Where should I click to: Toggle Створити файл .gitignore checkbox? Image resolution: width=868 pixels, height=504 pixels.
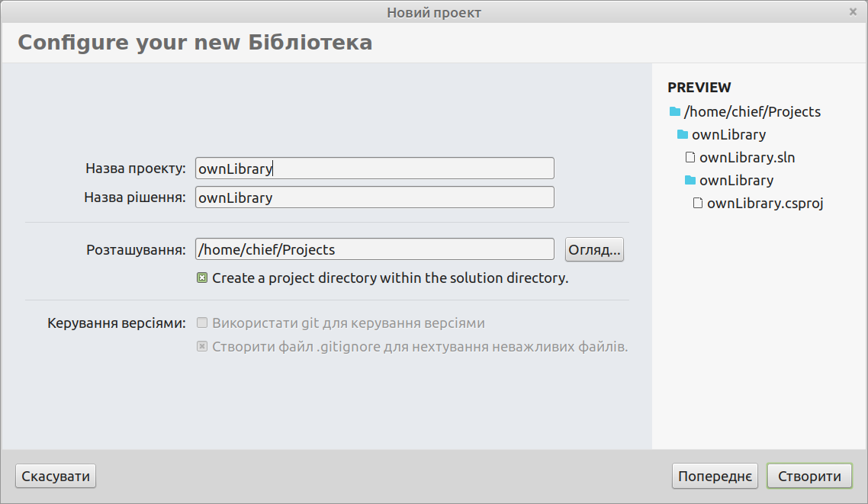202,347
